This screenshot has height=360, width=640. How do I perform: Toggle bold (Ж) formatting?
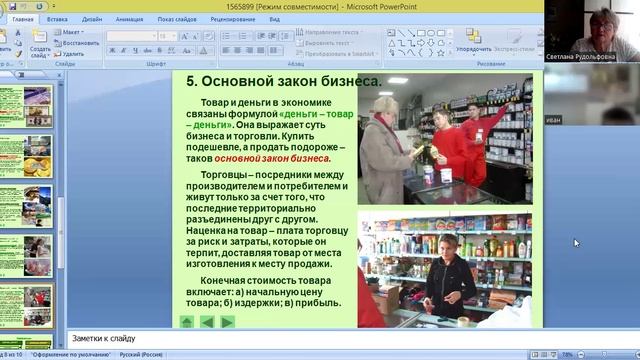coord(112,51)
